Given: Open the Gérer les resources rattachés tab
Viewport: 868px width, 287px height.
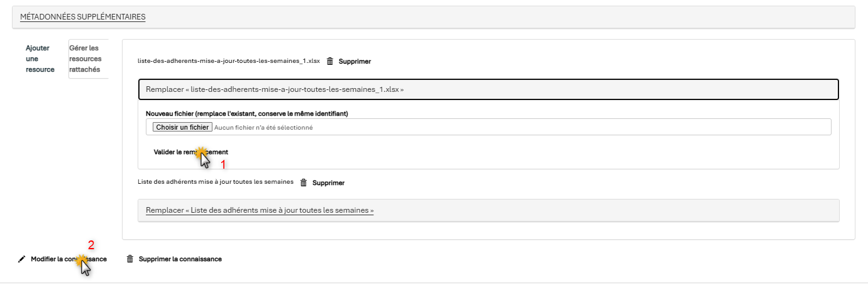Looking at the screenshot, I should tap(89, 59).
